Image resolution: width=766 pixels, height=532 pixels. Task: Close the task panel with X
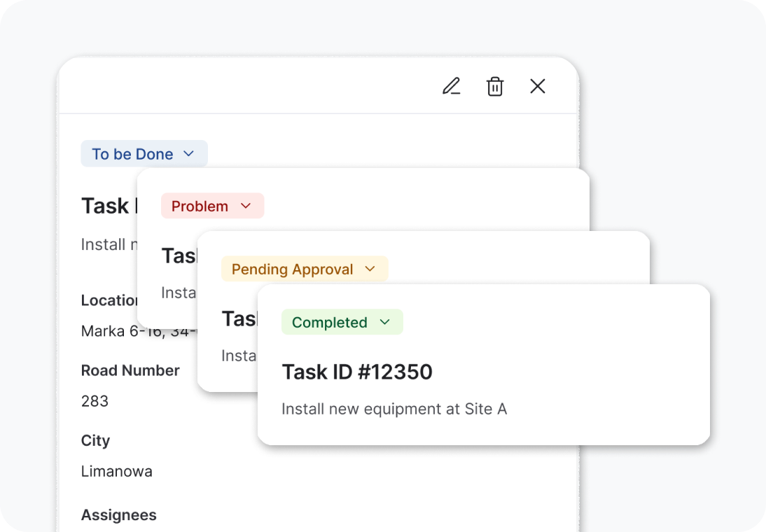click(x=538, y=86)
